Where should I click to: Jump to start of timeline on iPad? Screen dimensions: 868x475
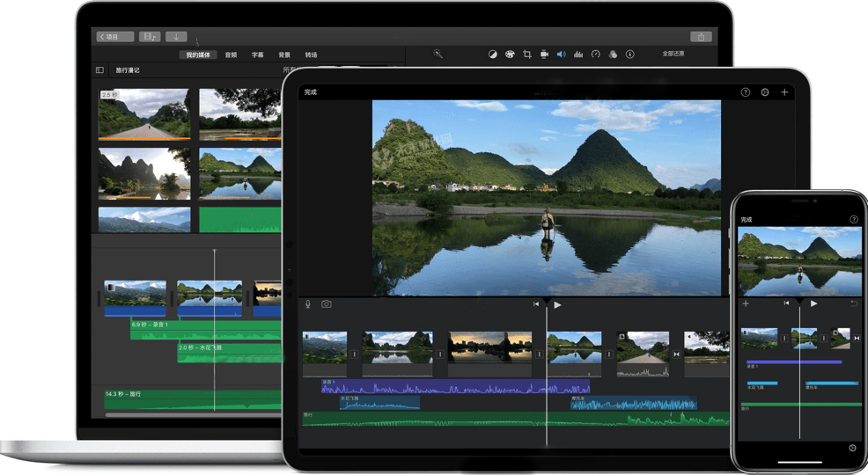point(536,304)
